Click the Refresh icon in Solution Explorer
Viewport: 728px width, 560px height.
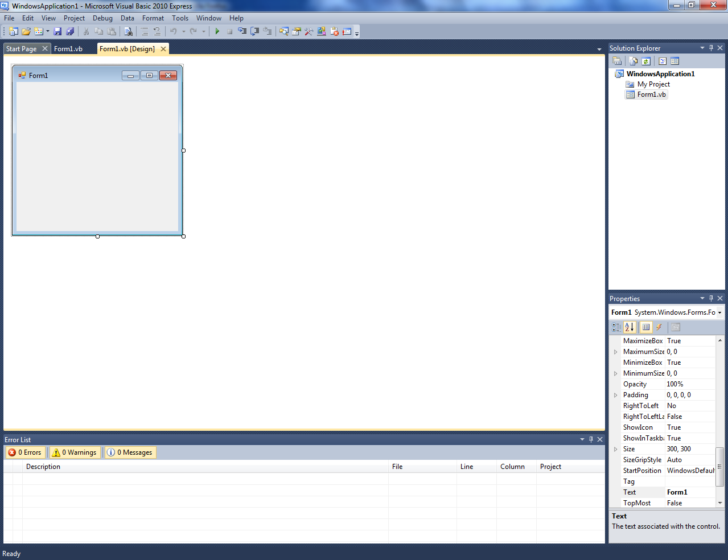pos(645,61)
